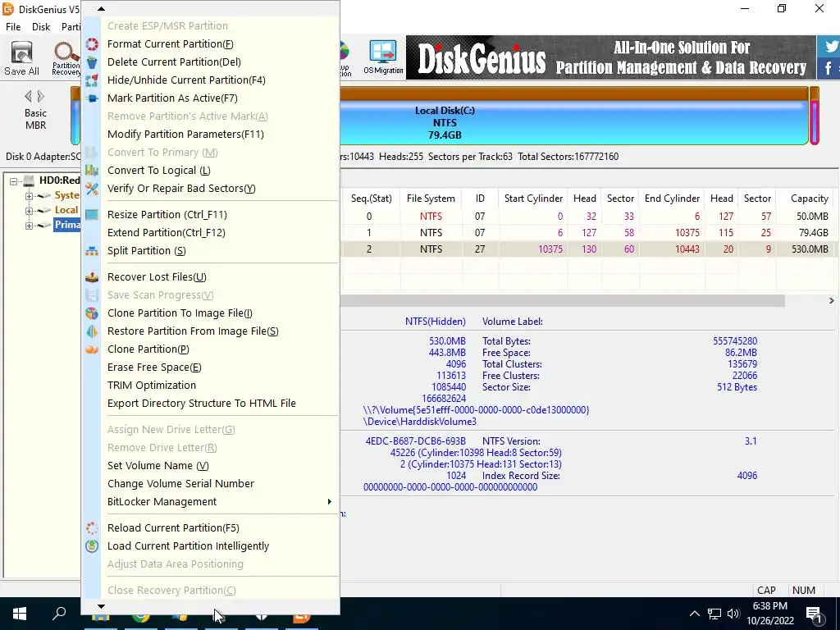Click the Format Current Partition lifebuoy icon

[92, 44]
